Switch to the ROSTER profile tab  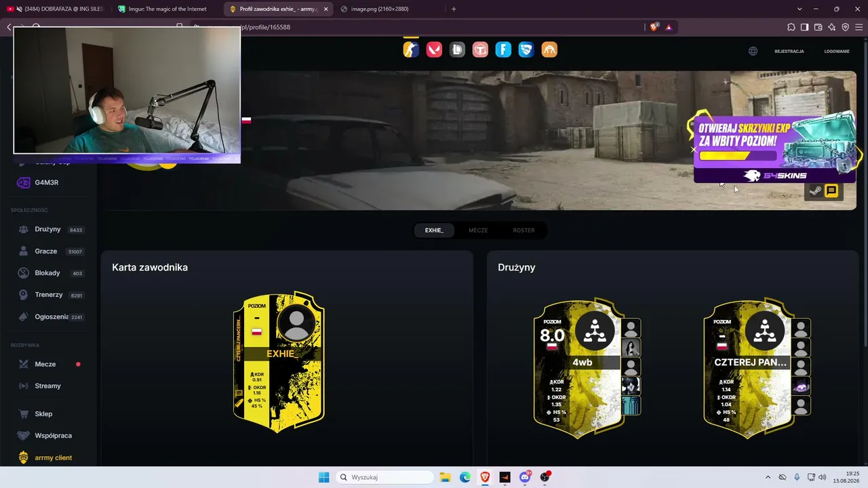click(524, 230)
